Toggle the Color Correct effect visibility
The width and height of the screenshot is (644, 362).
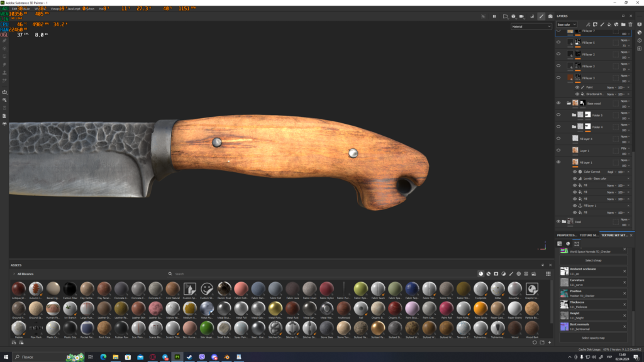coord(575,172)
